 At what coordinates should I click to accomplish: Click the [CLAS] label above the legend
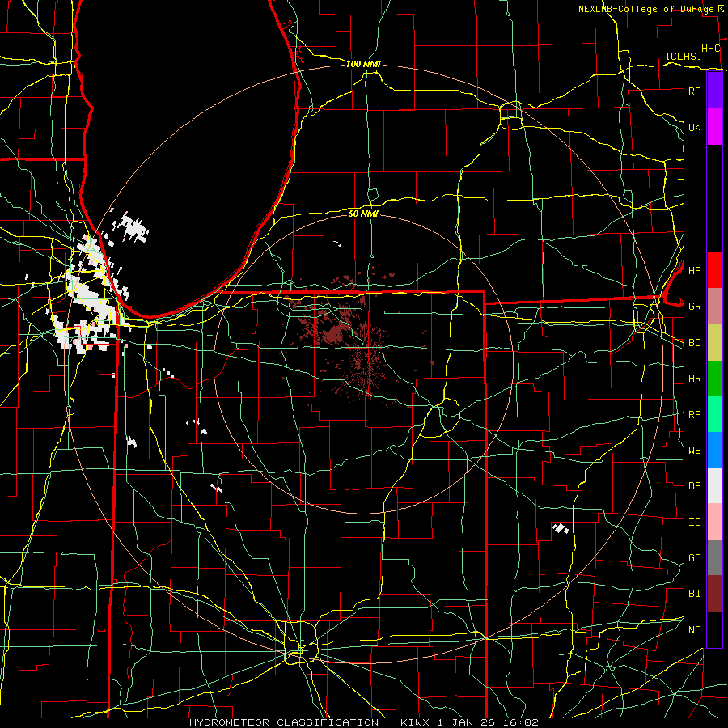point(684,57)
